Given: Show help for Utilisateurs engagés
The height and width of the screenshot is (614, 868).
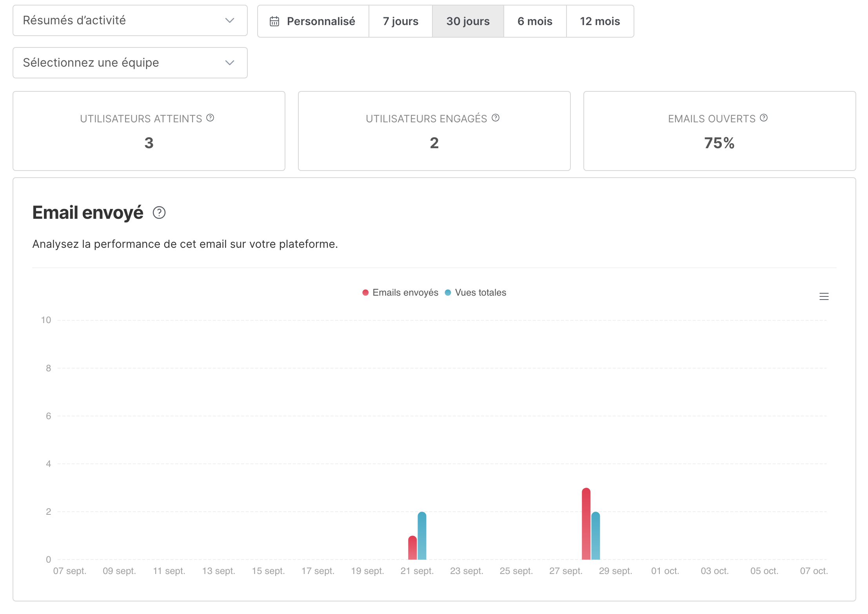Looking at the screenshot, I should pyautogui.click(x=496, y=118).
